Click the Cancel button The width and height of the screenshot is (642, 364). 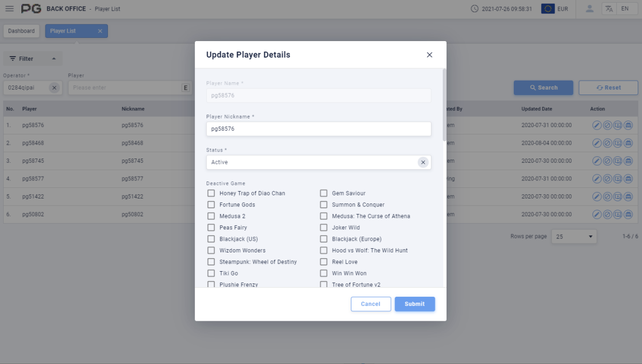371,304
